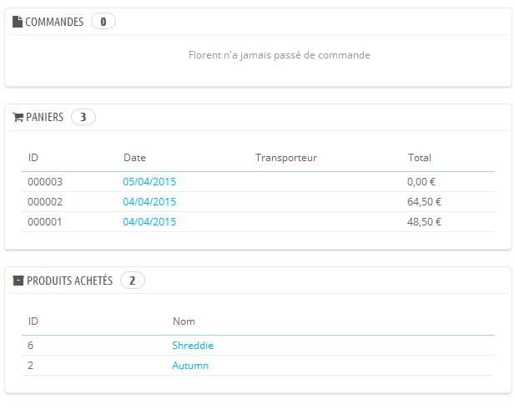Click the Paniers count badge showing 3
The image size is (514, 420).
click(x=83, y=117)
